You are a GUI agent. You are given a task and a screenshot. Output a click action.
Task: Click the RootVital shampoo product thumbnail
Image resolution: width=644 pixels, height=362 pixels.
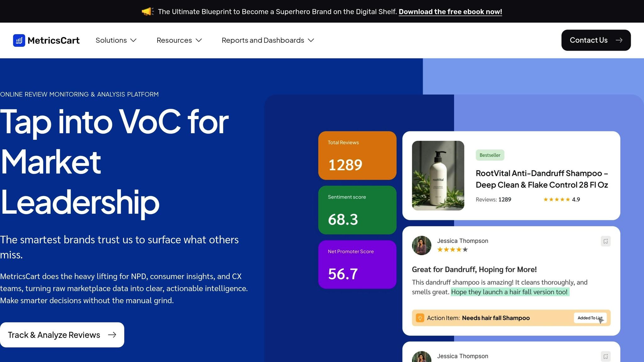tap(438, 175)
